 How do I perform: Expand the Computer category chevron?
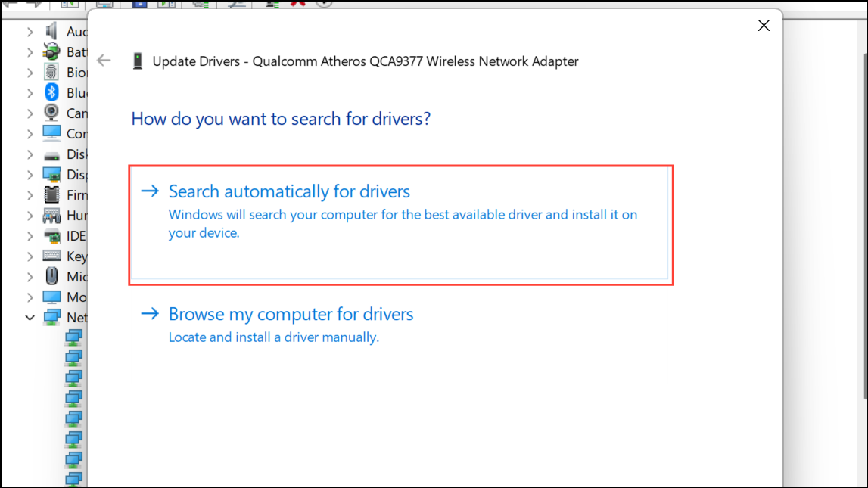pyautogui.click(x=30, y=134)
